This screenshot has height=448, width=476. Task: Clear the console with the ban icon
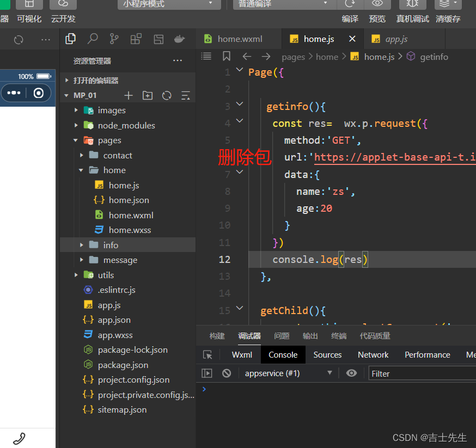pyautogui.click(x=227, y=373)
